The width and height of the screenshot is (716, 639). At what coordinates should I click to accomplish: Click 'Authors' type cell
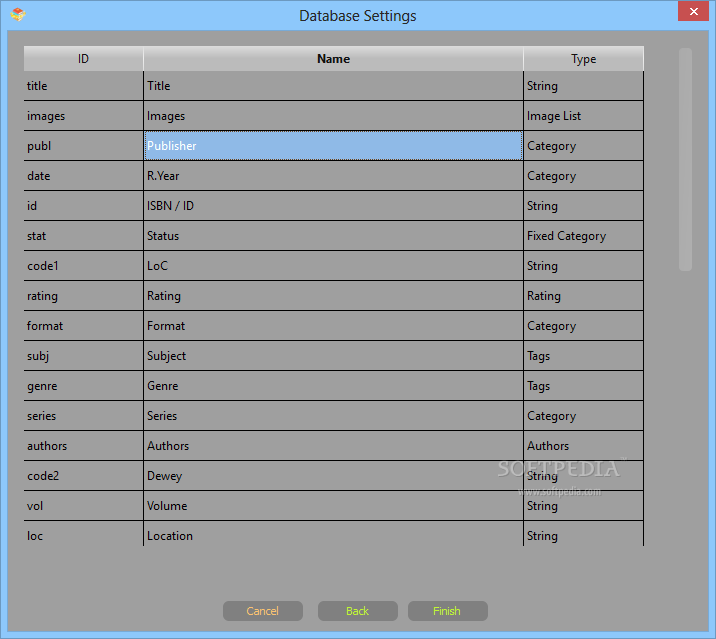click(x=584, y=446)
